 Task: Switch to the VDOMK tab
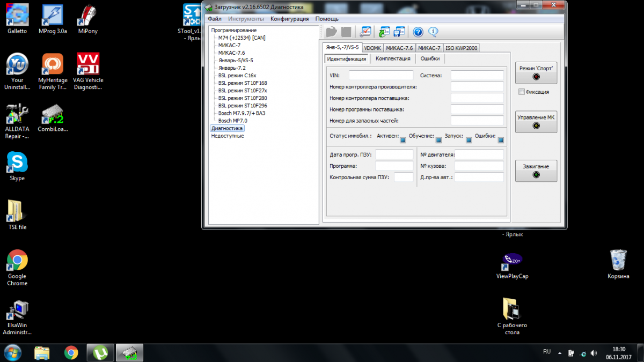tap(372, 48)
